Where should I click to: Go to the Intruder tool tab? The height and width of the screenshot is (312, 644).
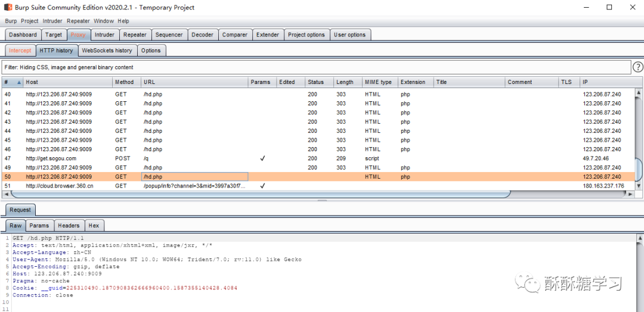(x=104, y=35)
